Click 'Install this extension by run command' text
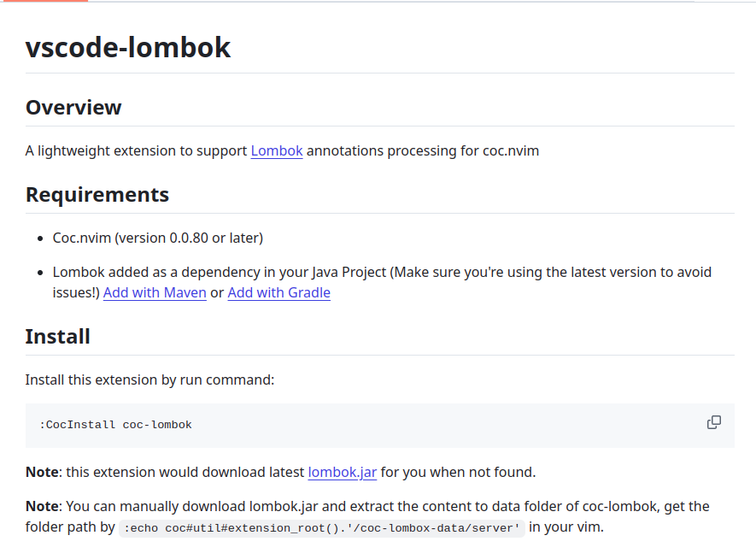The width and height of the screenshot is (756, 559). (149, 379)
